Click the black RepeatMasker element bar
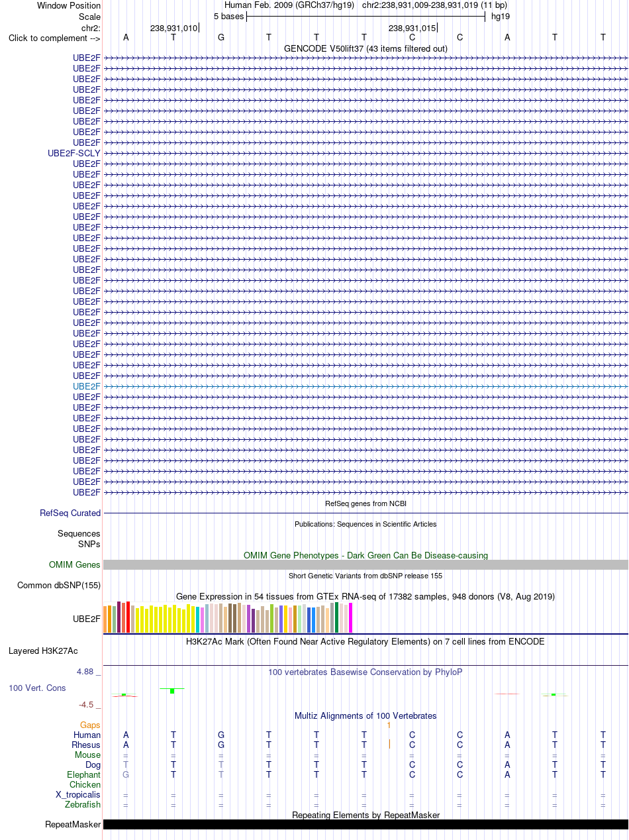Image resolution: width=629 pixels, height=840 pixels. 365,825
